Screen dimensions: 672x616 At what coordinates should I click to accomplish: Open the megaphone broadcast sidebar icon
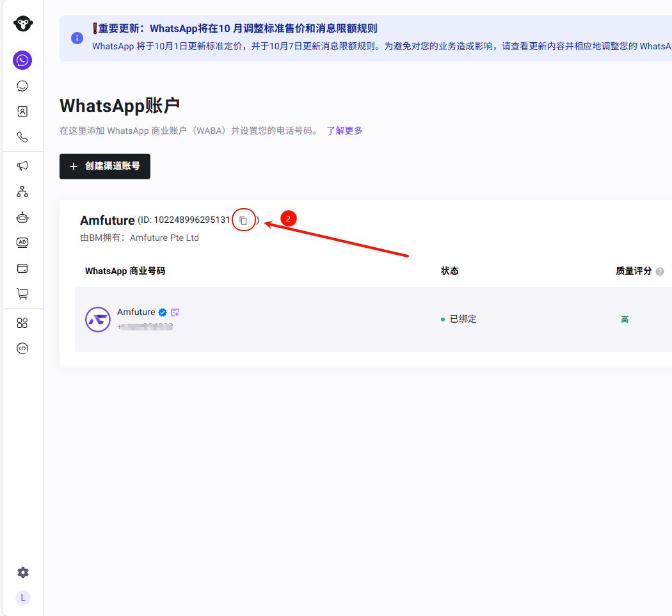click(x=22, y=166)
